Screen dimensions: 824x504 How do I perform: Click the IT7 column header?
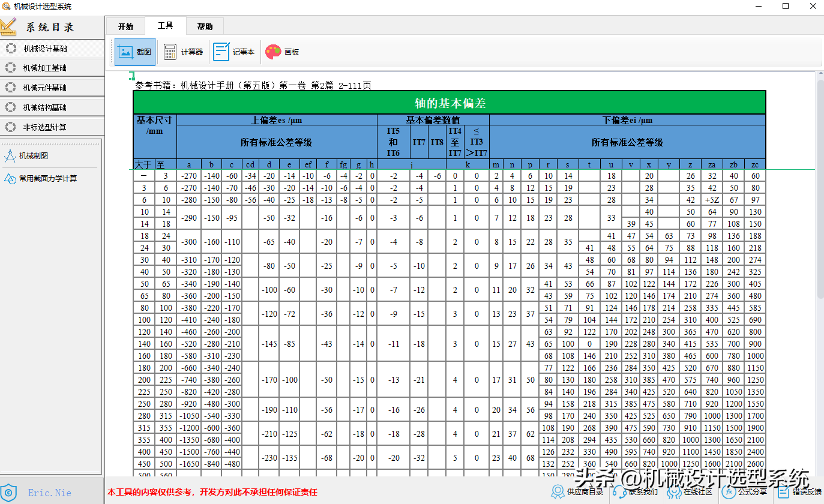coord(419,142)
